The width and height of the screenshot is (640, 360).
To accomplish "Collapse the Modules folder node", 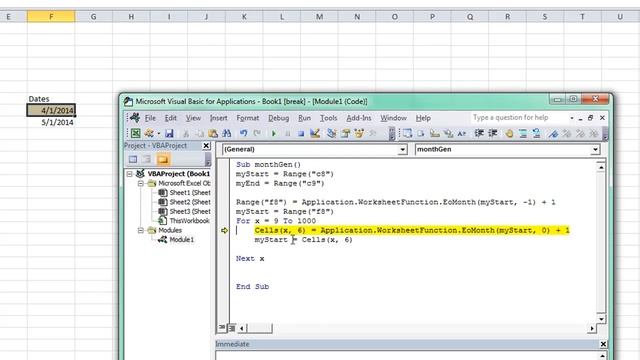I will (140, 230).
